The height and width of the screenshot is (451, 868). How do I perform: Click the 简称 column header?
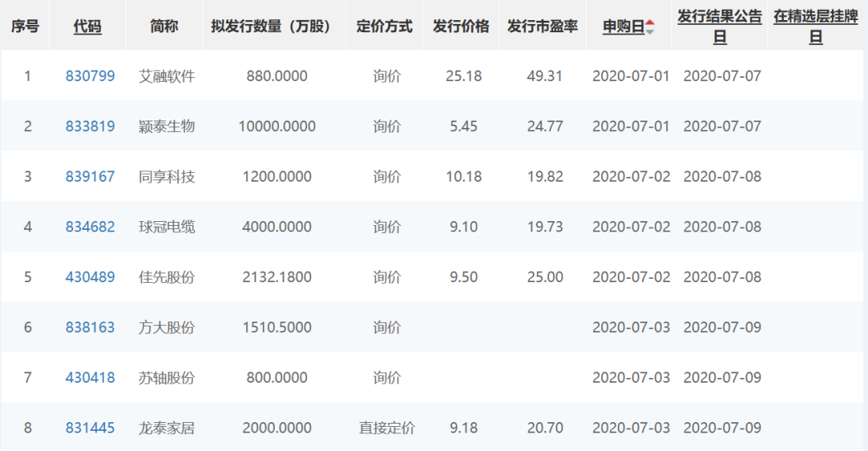pos(164,26)
